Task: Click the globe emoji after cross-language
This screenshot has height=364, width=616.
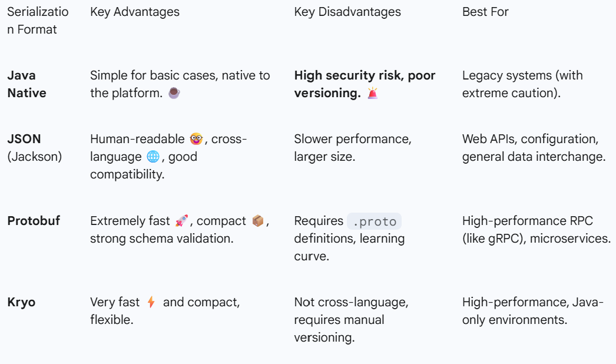Action: tap(153, 157)
